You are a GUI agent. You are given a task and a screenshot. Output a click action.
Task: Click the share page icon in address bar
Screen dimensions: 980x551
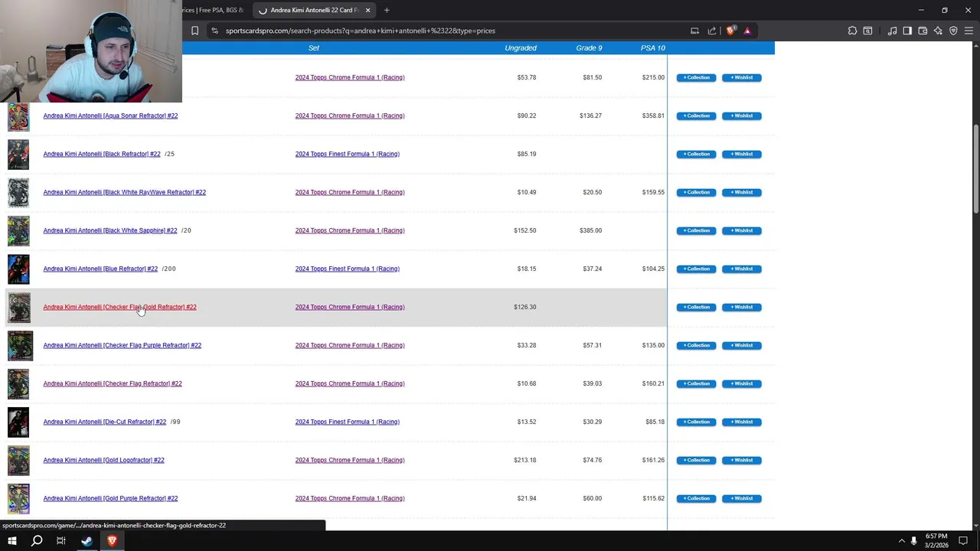pyautogui.click(x=712, y=31)
